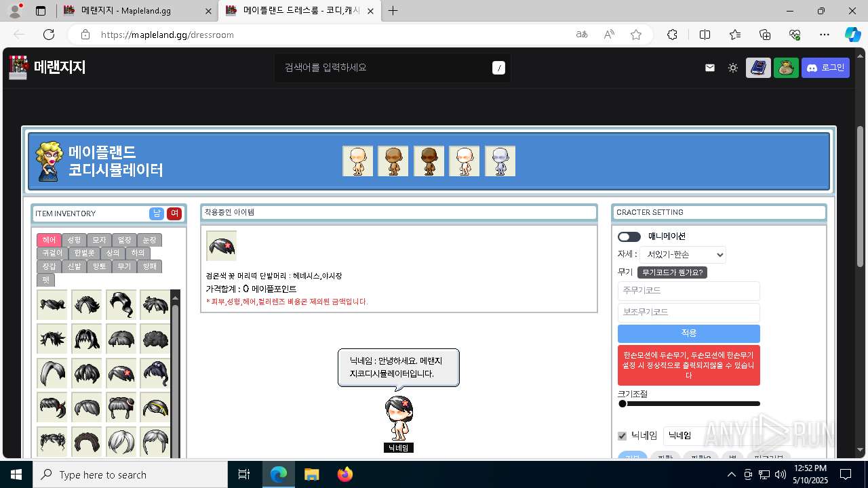Focus the 보조무기코드 input field

[x=688, y=312]
